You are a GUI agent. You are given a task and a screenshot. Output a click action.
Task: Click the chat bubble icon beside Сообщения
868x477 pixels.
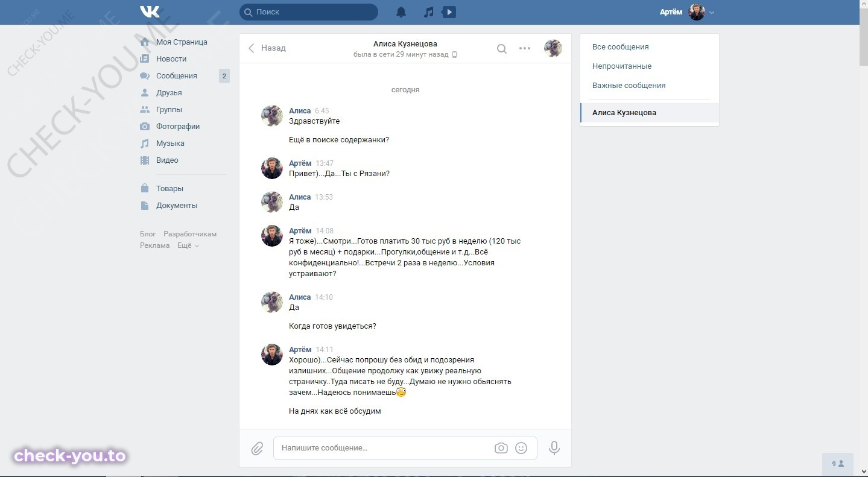pyautogui.click(x=145, y=76)
